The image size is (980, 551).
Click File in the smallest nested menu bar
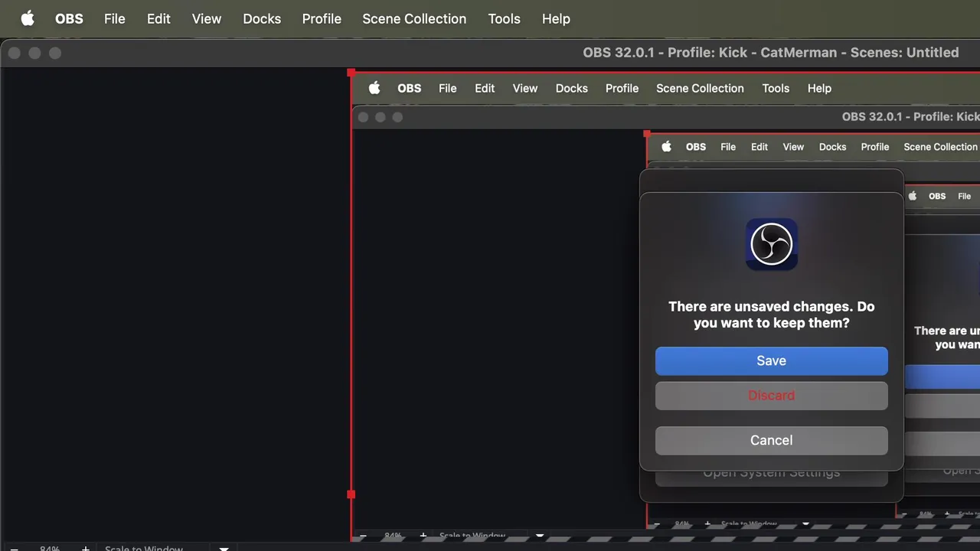964,196
